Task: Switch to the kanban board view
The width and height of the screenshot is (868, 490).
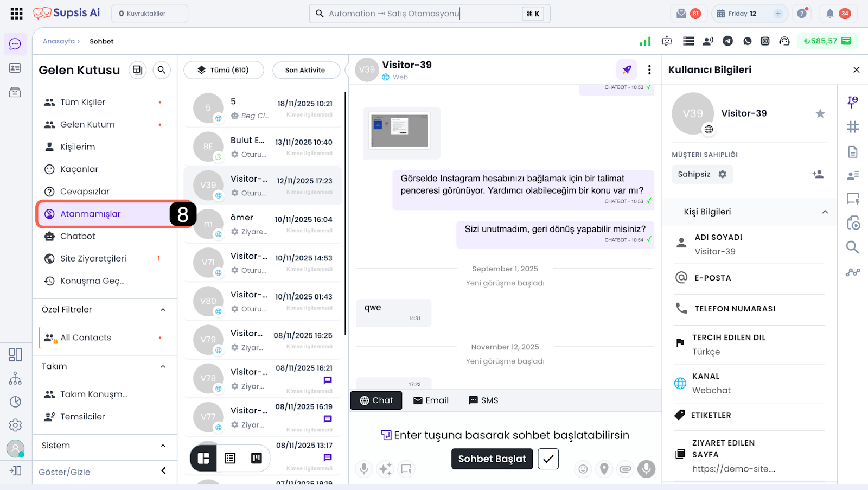Action: pos(257,459)
